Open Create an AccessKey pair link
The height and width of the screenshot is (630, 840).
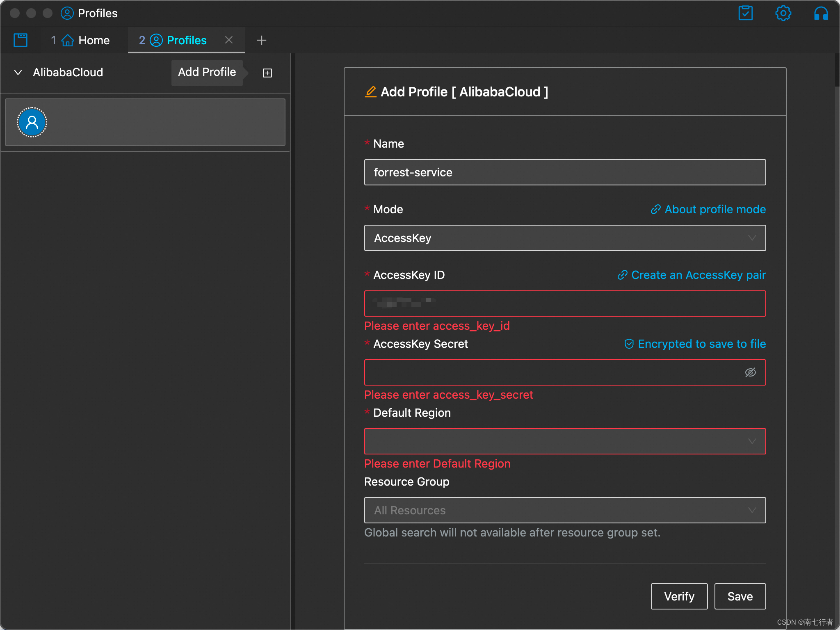(x=692, y=275)
